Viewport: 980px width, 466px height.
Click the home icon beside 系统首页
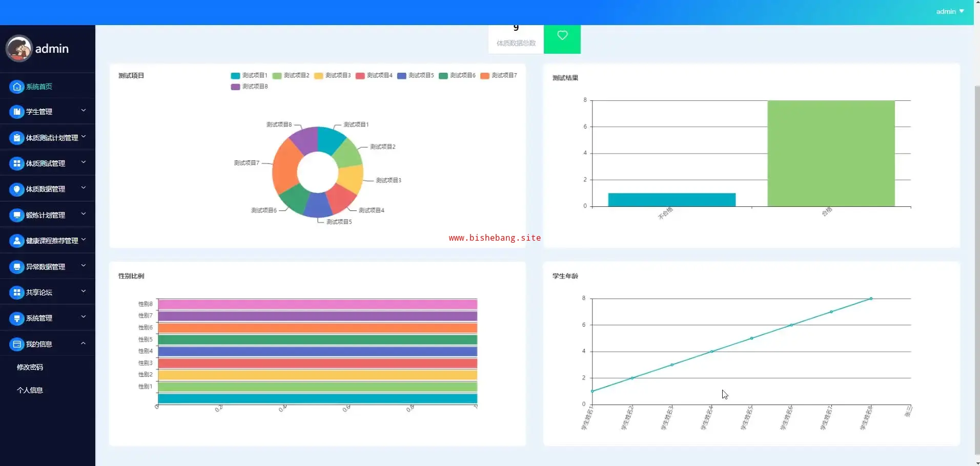pos(17,87)
